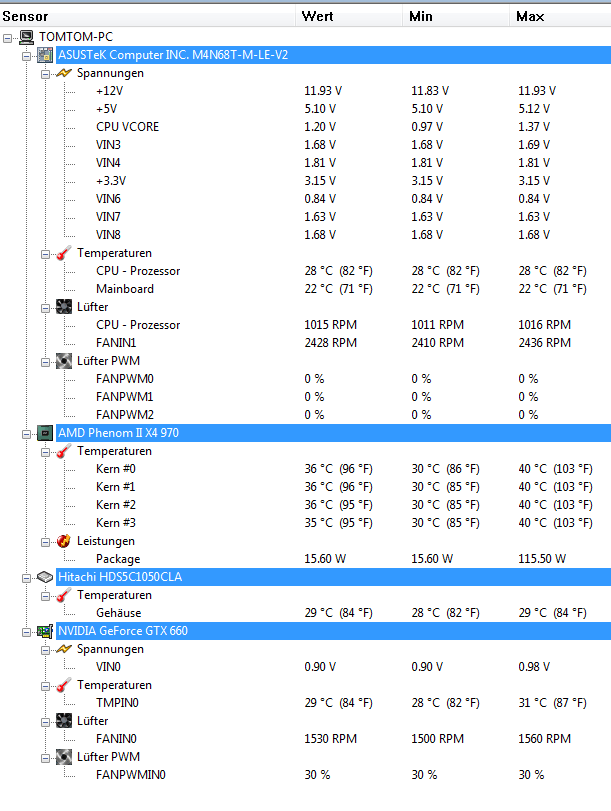Click the NVIDIA Spannungen voltage icon
Viewport: 611px width, 811px height.
(64, 649)
